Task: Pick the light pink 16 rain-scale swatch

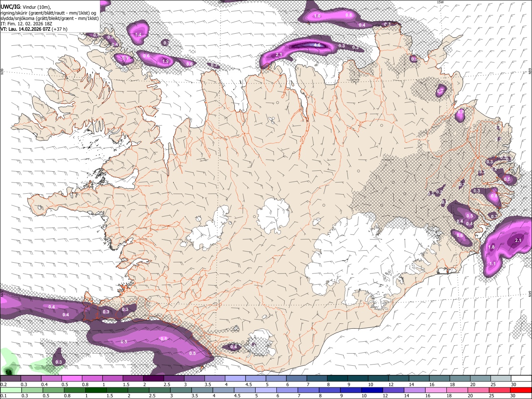Action: pos(435,390)
